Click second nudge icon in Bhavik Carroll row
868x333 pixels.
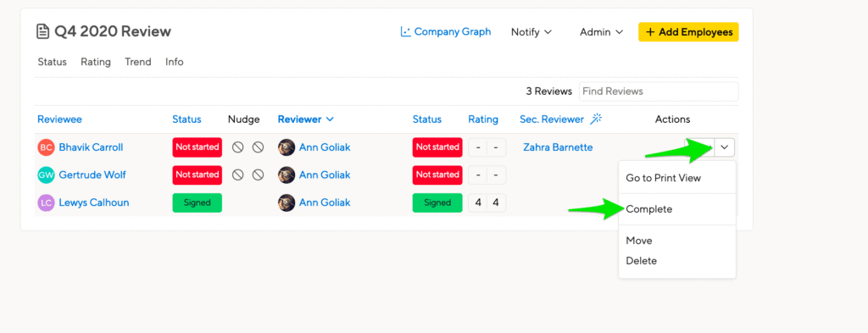coord(258,147)
